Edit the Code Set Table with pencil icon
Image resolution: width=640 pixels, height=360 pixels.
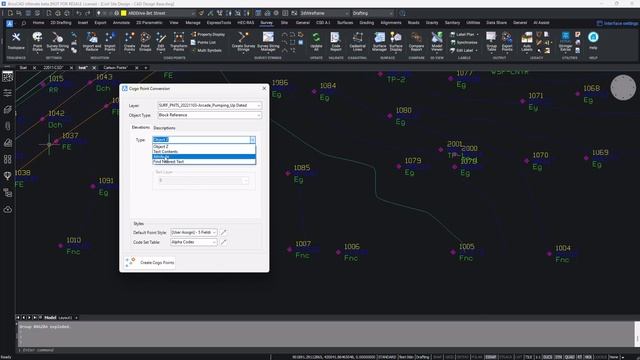coord(224,242)
